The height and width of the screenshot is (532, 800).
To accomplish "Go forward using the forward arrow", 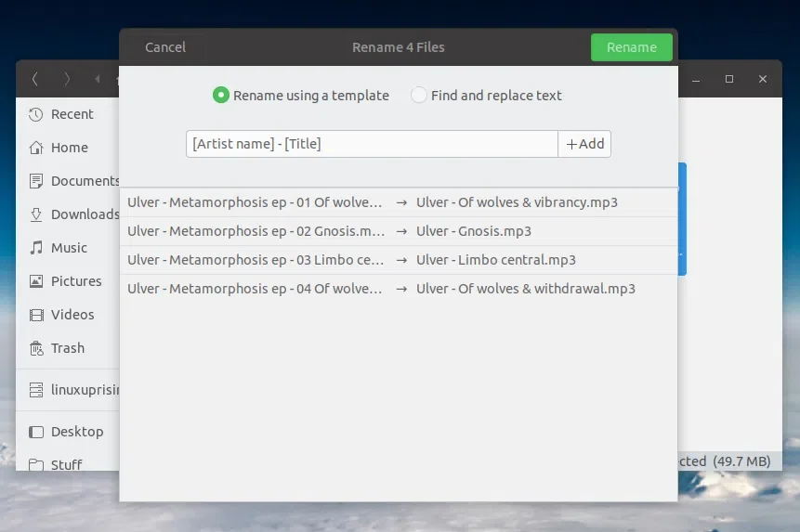I will coord(67,79).
